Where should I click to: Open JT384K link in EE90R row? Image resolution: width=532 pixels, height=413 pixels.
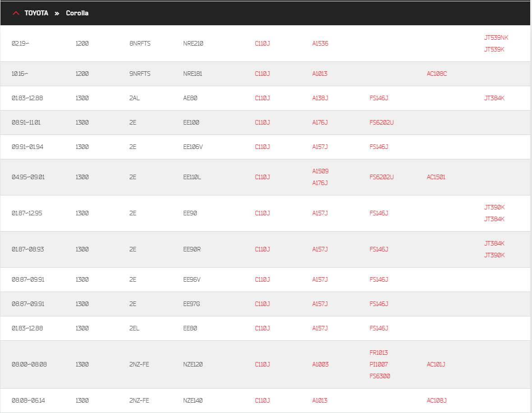(x=494, y=243)
